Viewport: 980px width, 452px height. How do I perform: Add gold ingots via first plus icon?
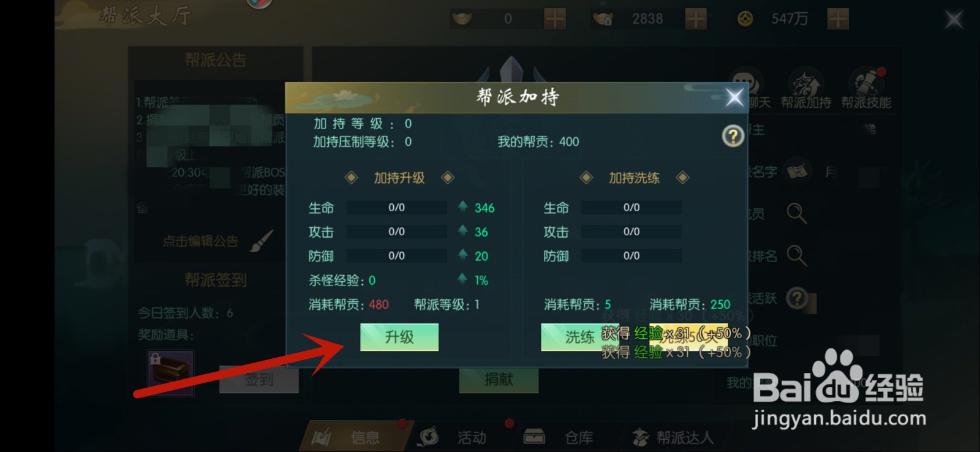[x=555, y=19]
